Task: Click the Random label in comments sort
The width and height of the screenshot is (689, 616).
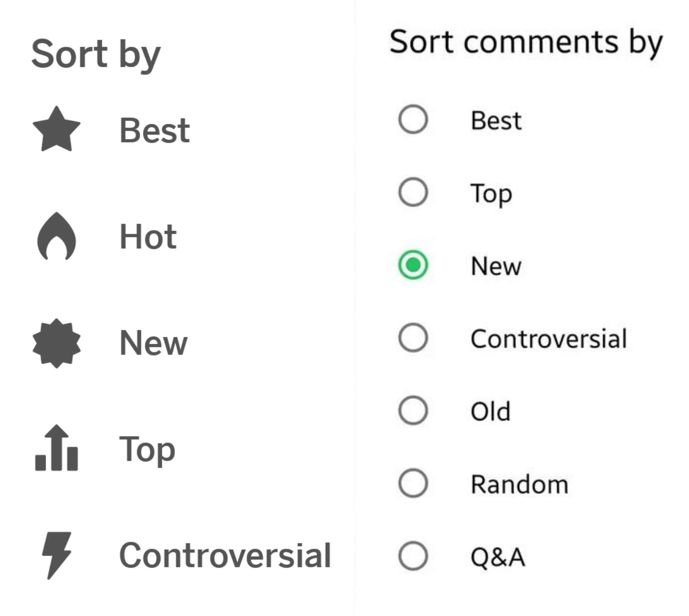Action: pyautogui.click(x=520, y=484)
